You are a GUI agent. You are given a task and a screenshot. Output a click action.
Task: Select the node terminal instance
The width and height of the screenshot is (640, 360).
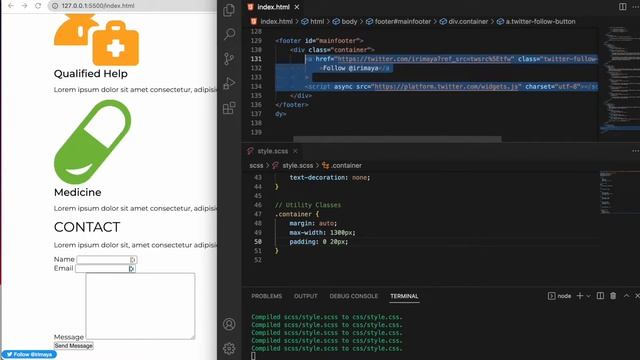tap(560, 296)
